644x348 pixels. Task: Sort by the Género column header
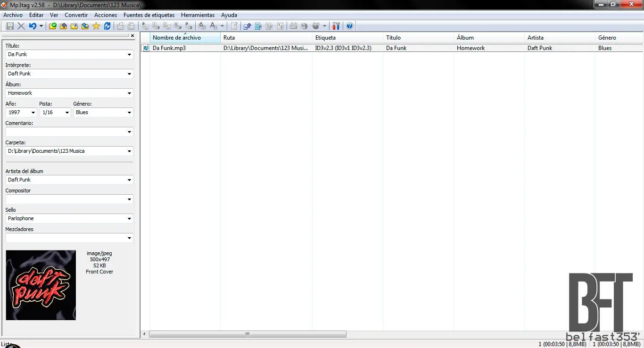pos(619,38)
